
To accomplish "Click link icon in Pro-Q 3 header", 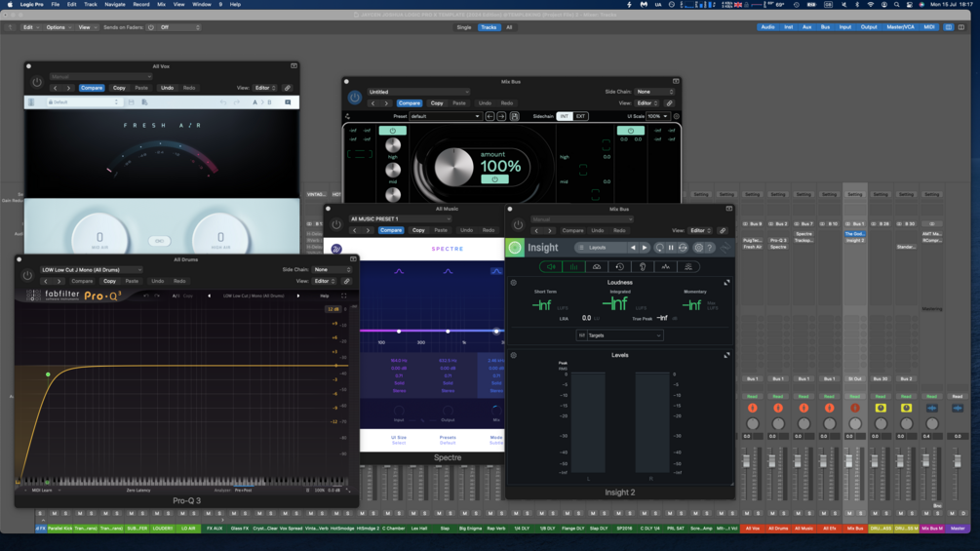I will [x=347, y=281].
